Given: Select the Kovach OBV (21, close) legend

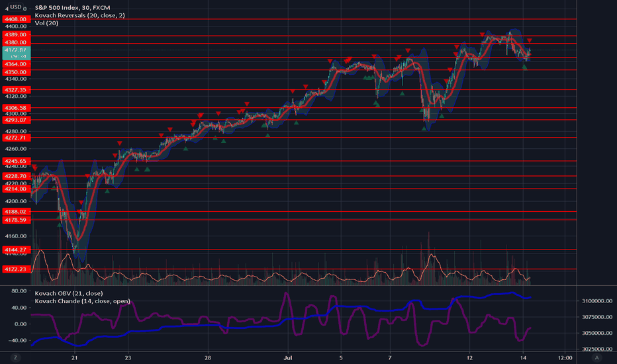Looking at the screenshot, I should coord(69,293).
